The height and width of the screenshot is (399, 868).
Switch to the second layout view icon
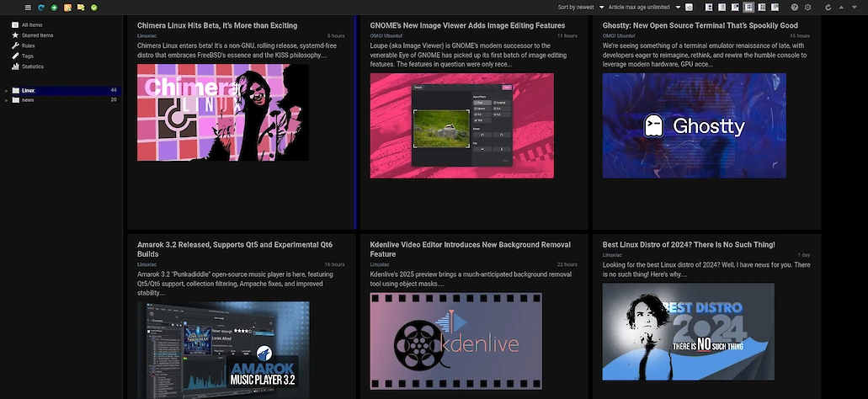click(x=722, y=8)
